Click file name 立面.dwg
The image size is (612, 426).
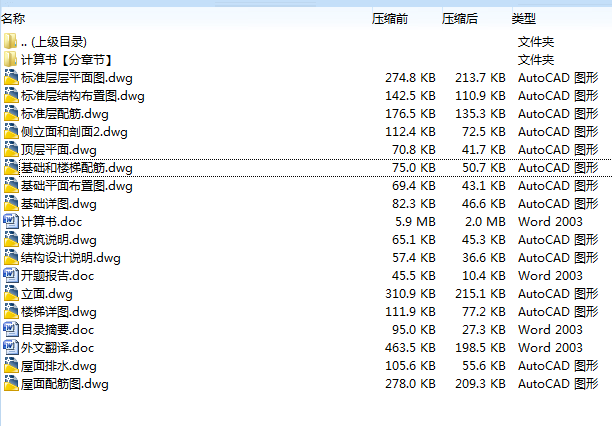pyautogui.click(x=47, y=294)
